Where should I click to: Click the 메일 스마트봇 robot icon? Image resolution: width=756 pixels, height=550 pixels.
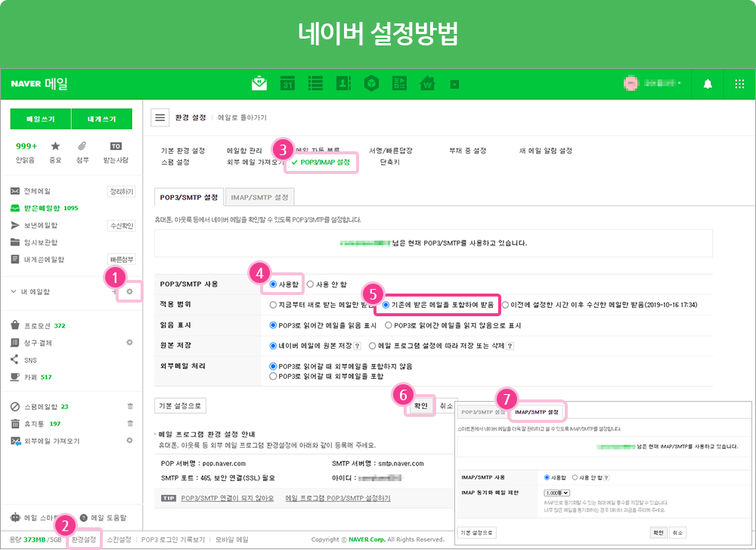(15, 517)
